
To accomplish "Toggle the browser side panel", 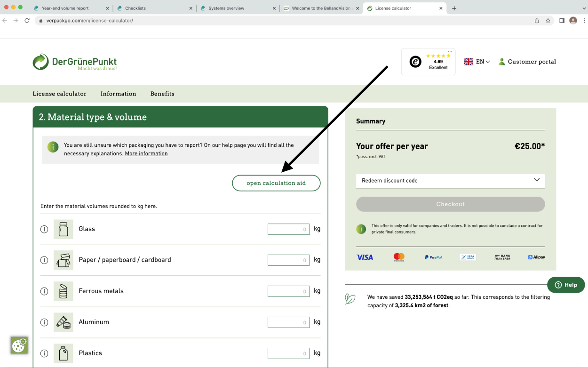I will (562, 21).
